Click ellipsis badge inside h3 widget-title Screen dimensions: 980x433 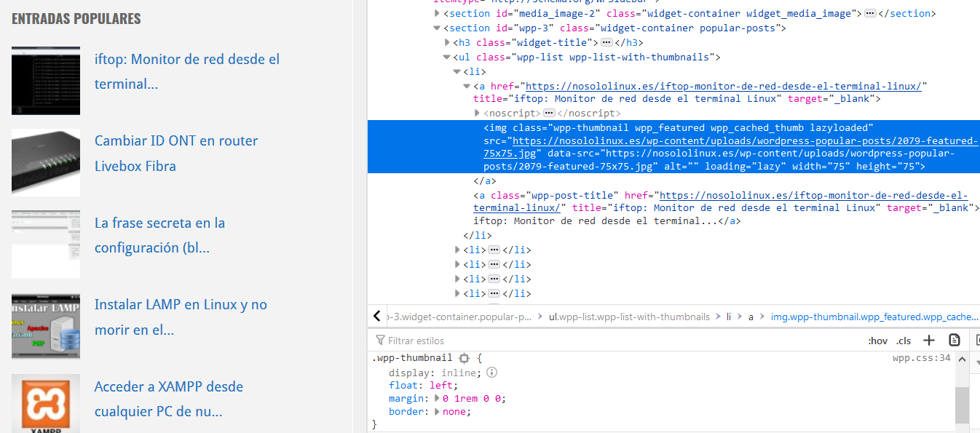(x=606, y=43)
